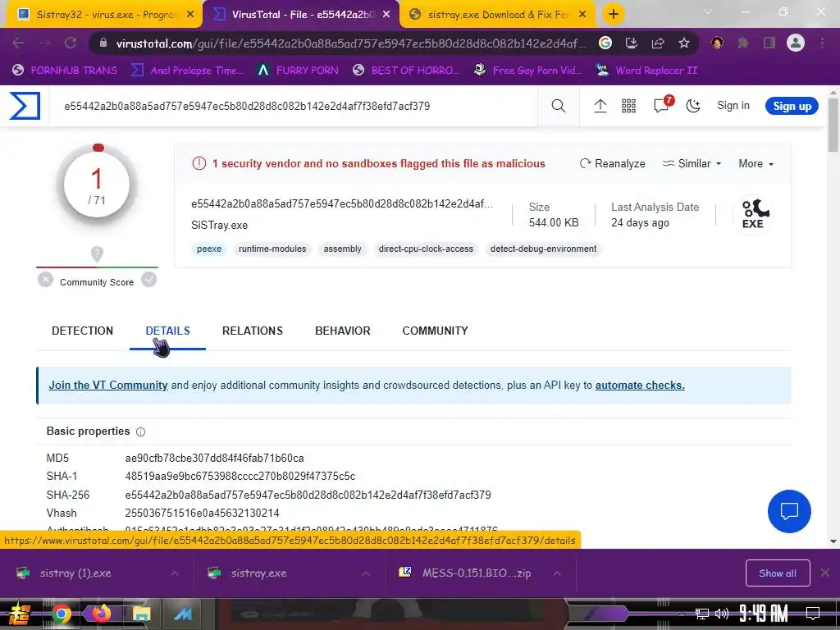
Task: Click the Community Score question marker
Action: click(x=97, y=254)
